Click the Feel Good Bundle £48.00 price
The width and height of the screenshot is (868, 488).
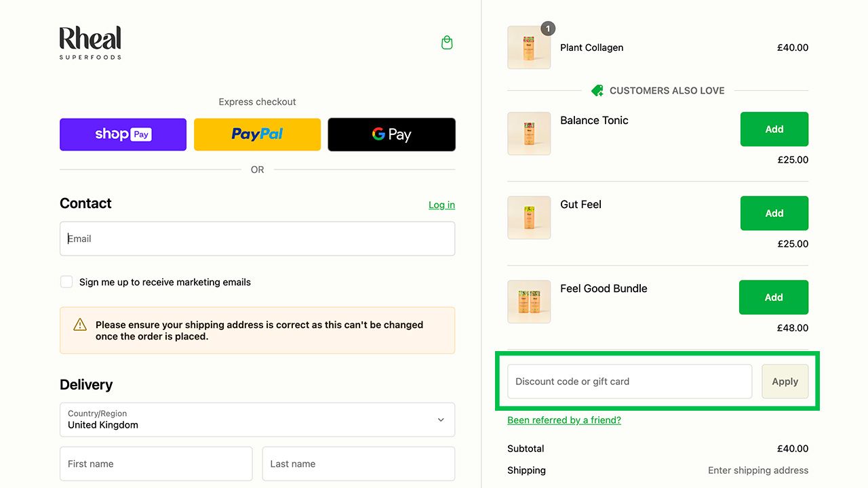coord(793,328)
